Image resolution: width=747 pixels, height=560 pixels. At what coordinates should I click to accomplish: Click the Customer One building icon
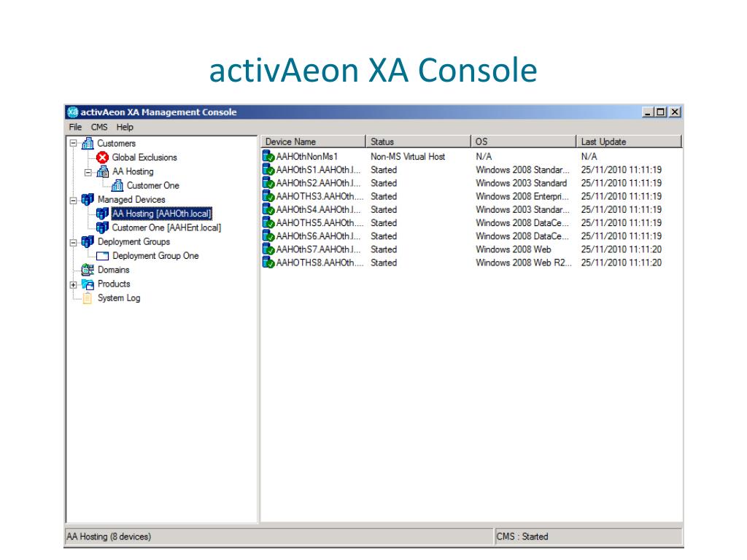point(117,186)
